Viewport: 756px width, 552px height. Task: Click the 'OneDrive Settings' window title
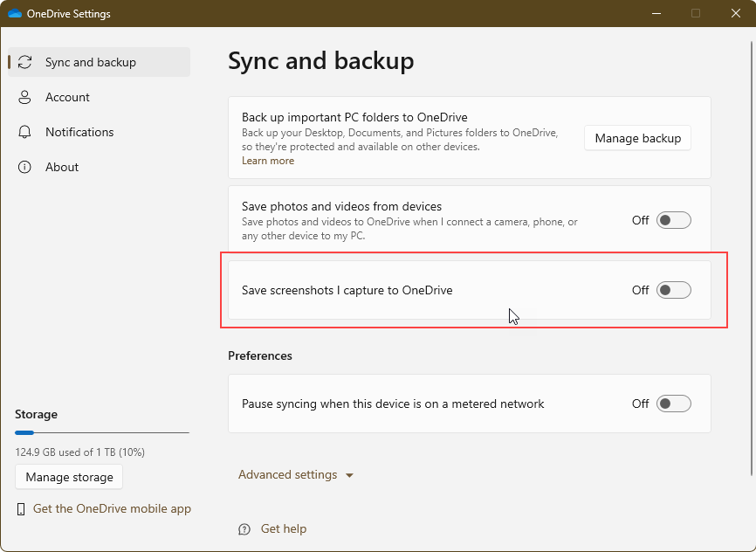(68, 13)
